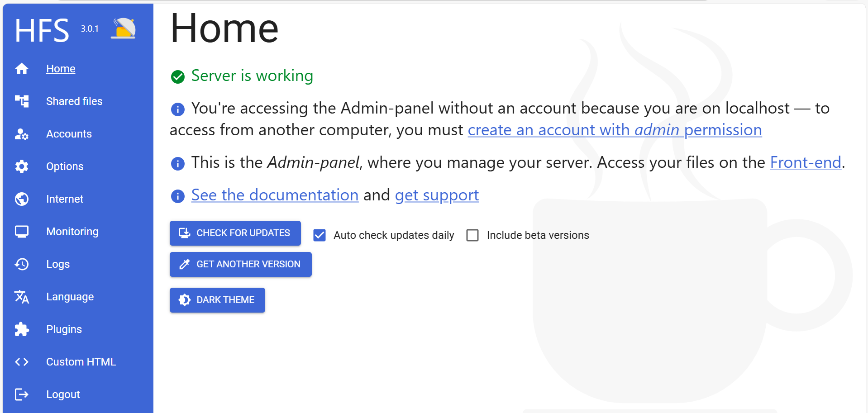Click the Monitoring screen icon
This screenshot has height=413, width=868.
coord(22,232)
